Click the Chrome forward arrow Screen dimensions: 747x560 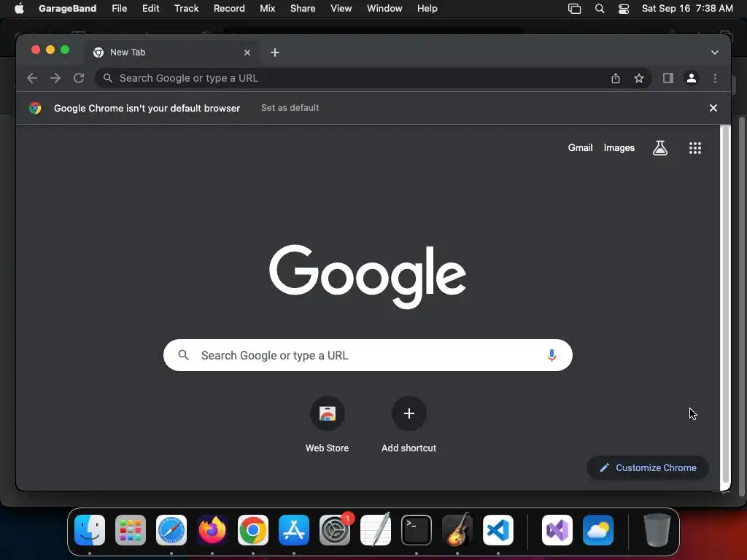pyautogui.click(x=55, y=78)
